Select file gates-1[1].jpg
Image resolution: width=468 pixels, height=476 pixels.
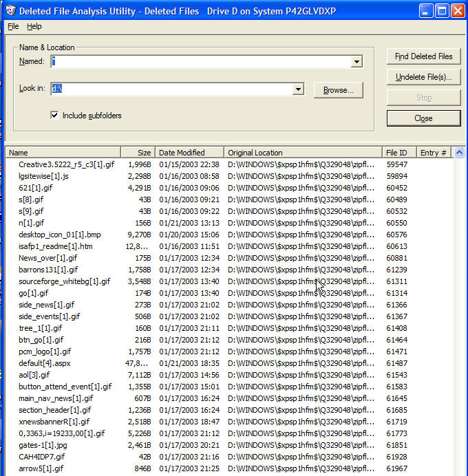click(43, 445)
